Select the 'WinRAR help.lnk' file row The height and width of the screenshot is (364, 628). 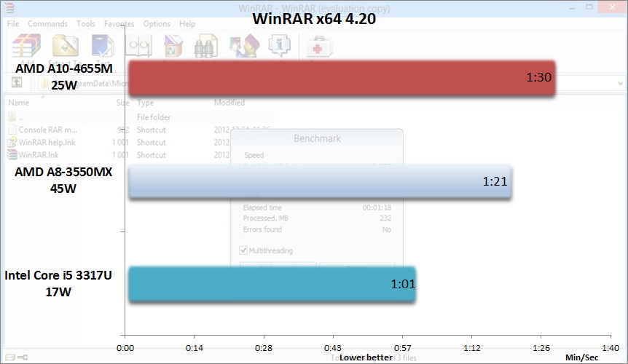click(139, 143)
